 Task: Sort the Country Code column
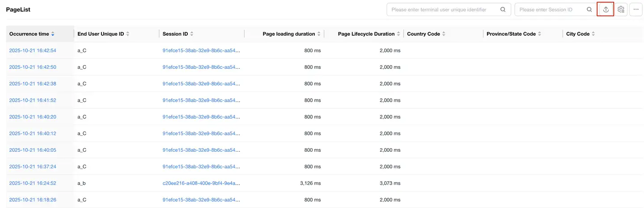[444, 34]
